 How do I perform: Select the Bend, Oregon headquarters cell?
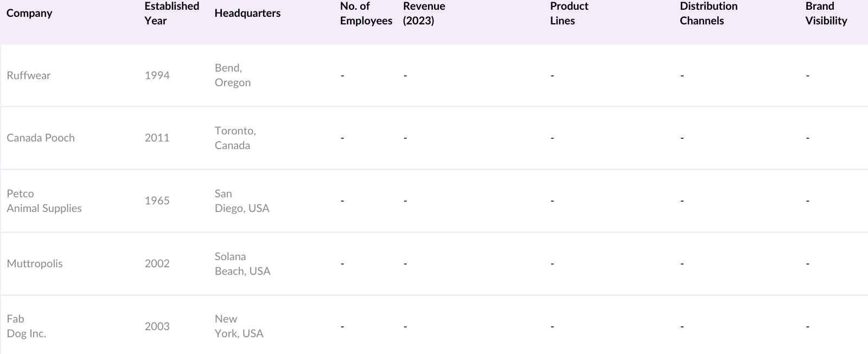[232, 75]
